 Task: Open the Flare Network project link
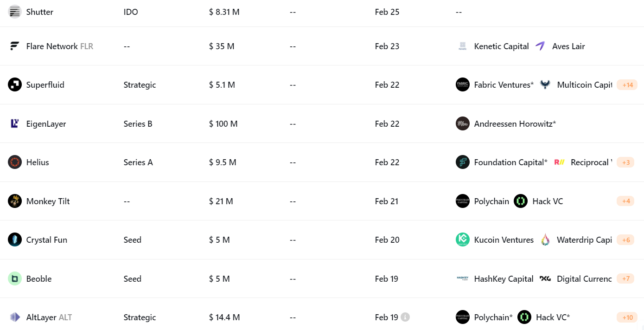click(x=52, y=46)
